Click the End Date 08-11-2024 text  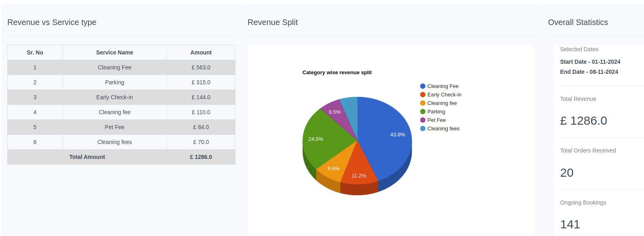589,72
